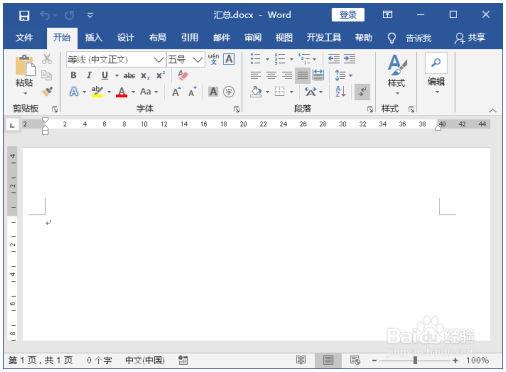506x372 pixels.
Task: Increase font size
Action: point(176,92)
